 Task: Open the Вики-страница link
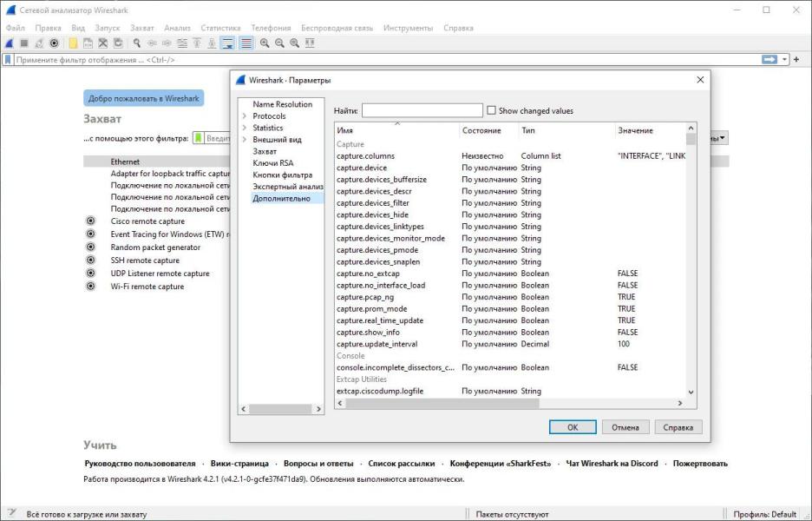point(239,464)
